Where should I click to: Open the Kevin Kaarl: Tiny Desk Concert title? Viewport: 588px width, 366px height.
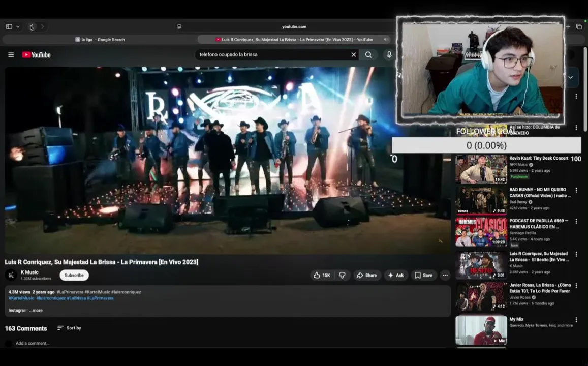pyautogui.click(x=539, y=158)
